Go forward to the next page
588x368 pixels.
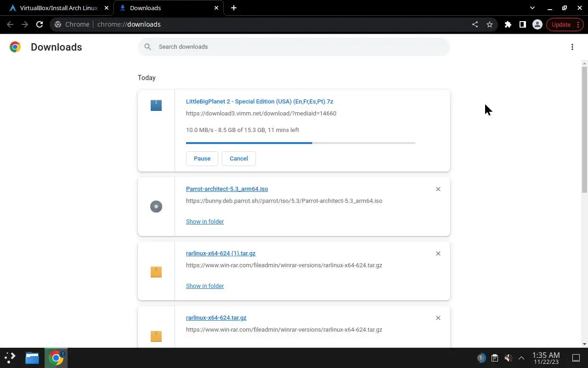tap(25, 24)
